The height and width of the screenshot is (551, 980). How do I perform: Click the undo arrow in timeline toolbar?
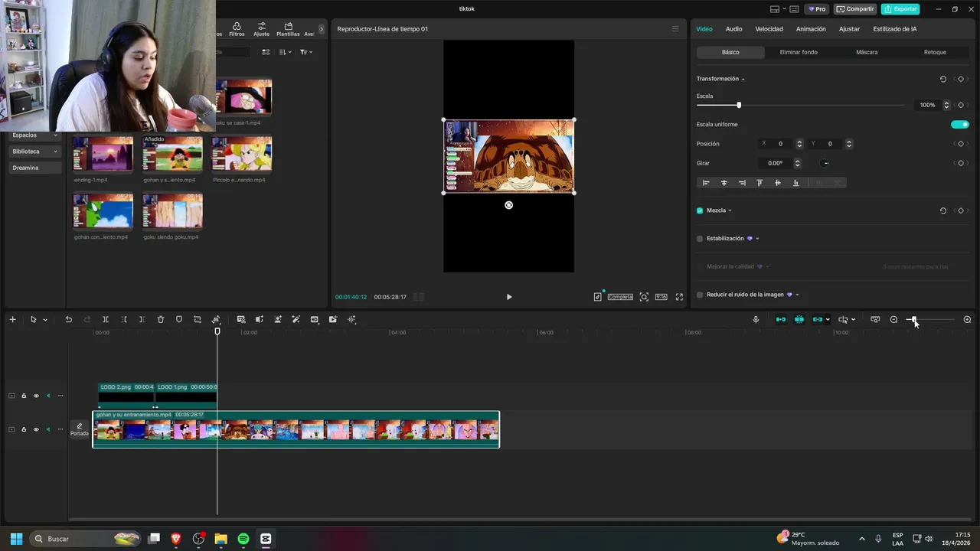pyautogui.click(x=68, y=319)
